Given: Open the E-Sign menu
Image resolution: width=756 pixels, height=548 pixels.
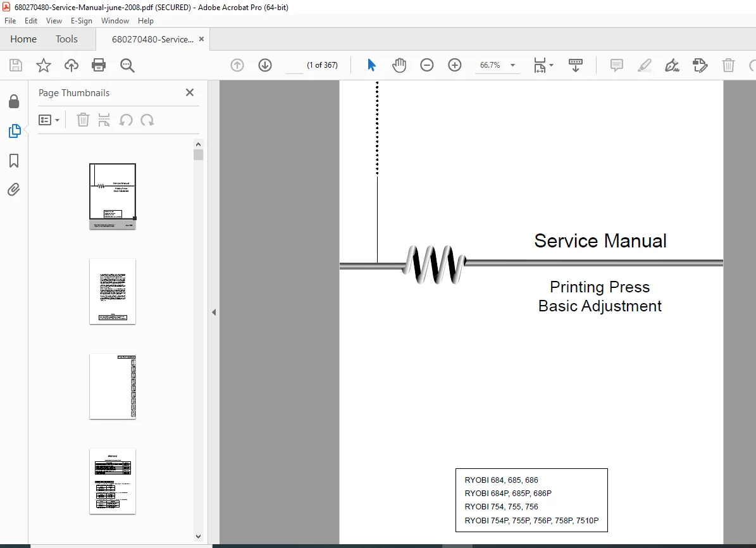Looking at the screenshot, I should (81, 21).
